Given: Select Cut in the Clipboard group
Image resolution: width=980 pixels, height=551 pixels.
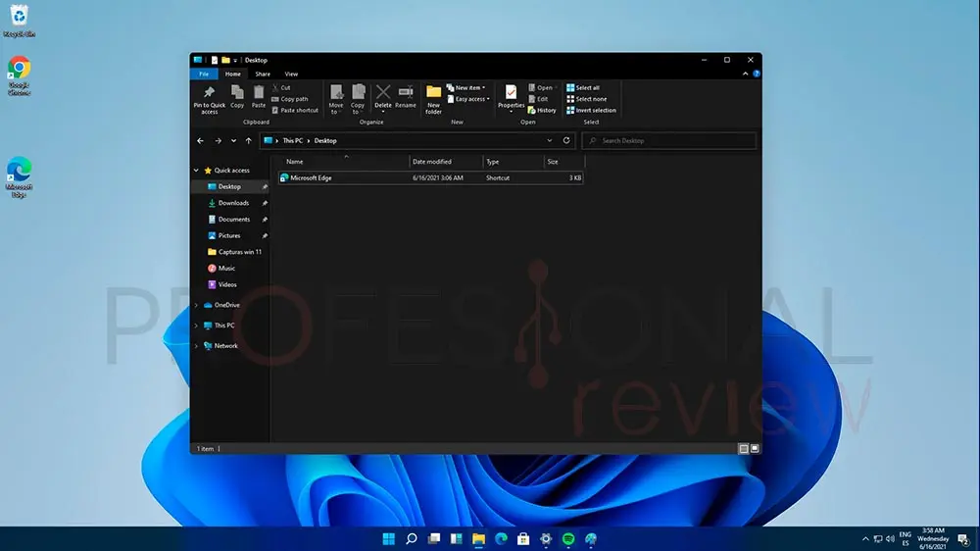Looking at the screenshot, I should point(281,87).
